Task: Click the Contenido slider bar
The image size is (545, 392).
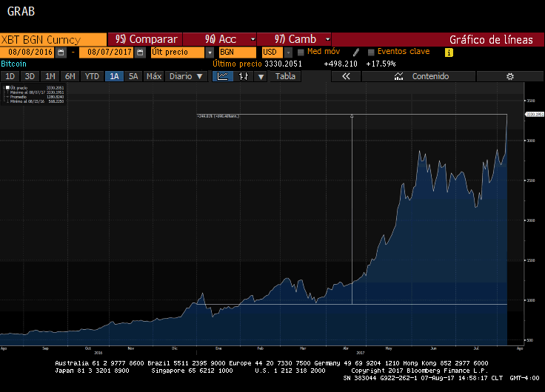Action: point(429,76)
